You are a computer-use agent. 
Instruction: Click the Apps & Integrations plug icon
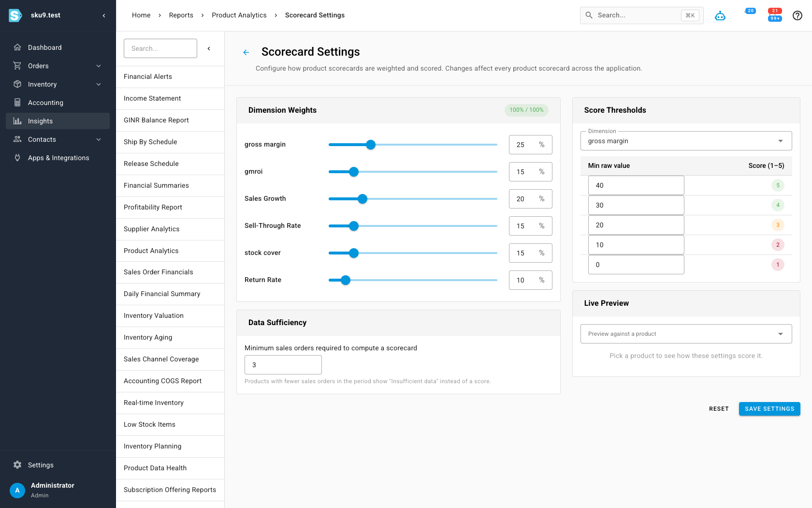(x=17, y=158)
